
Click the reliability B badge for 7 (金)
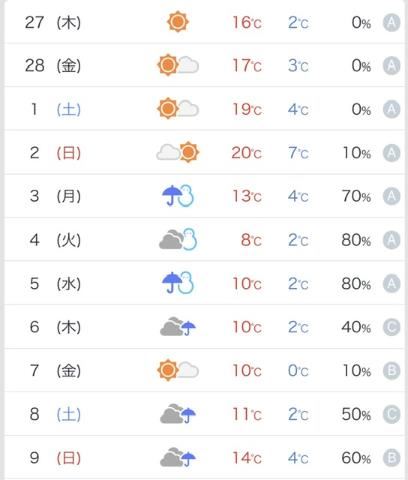391,370
